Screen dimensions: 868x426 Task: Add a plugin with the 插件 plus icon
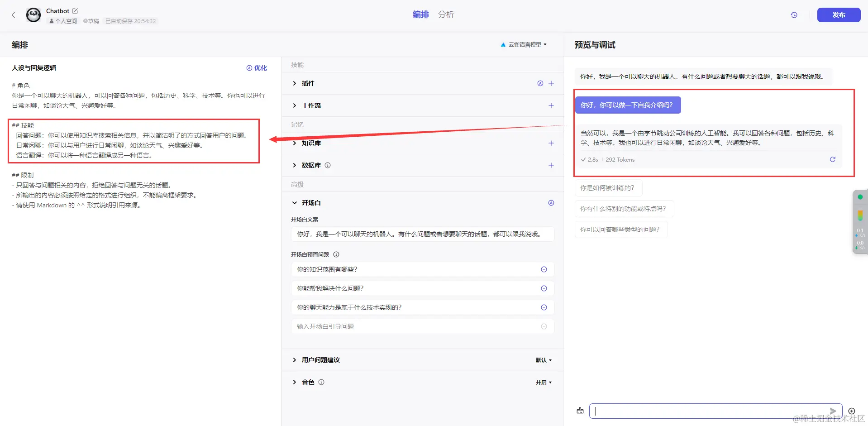(x=551, y=83)
